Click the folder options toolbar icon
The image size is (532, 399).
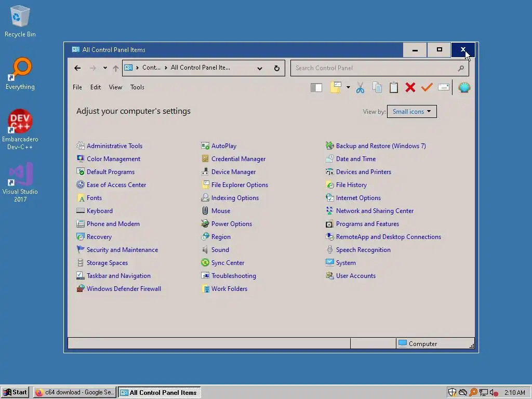coord(336,87)
